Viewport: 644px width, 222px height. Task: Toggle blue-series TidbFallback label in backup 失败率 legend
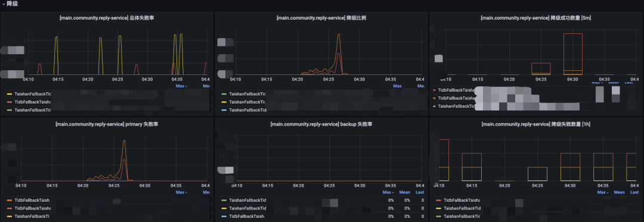tap(247, 216)
